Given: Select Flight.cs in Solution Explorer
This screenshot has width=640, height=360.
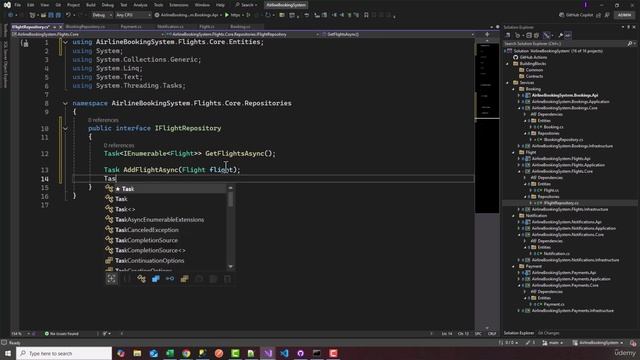Looking at the screenshot, I should [x=551, y=190].
